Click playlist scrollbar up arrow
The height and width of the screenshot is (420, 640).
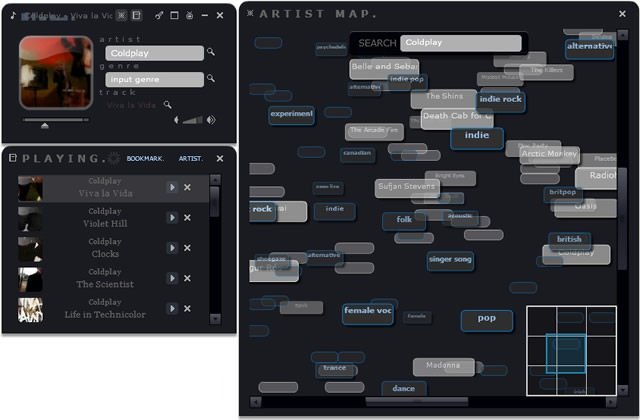pyautogui.click(x=215, y=179)
